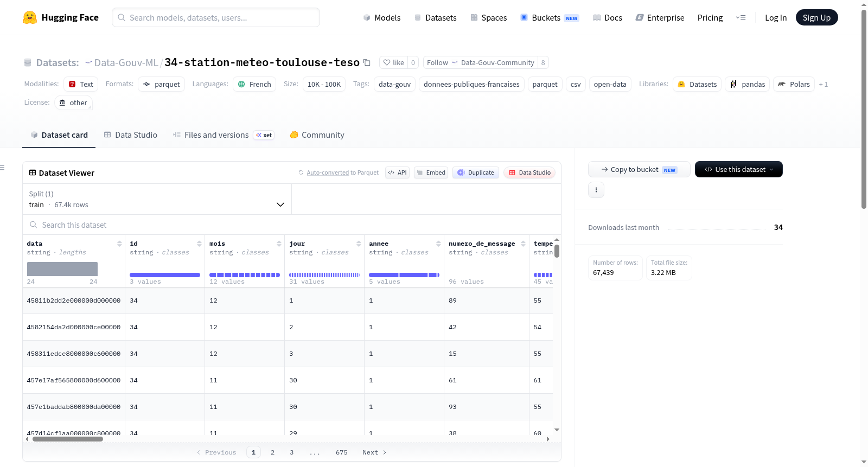Open the Models page
This screenshot has width=868, height=467.
[x=382, y=18]
